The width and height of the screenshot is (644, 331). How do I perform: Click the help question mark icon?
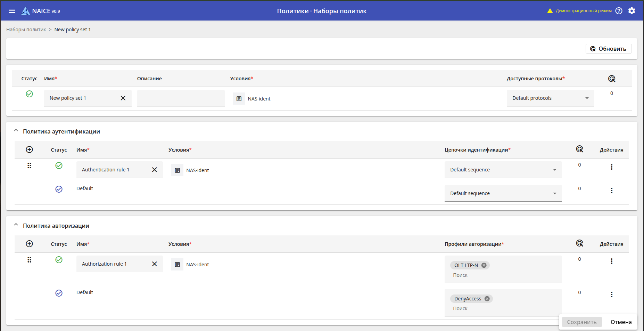[x=619, y=11]
